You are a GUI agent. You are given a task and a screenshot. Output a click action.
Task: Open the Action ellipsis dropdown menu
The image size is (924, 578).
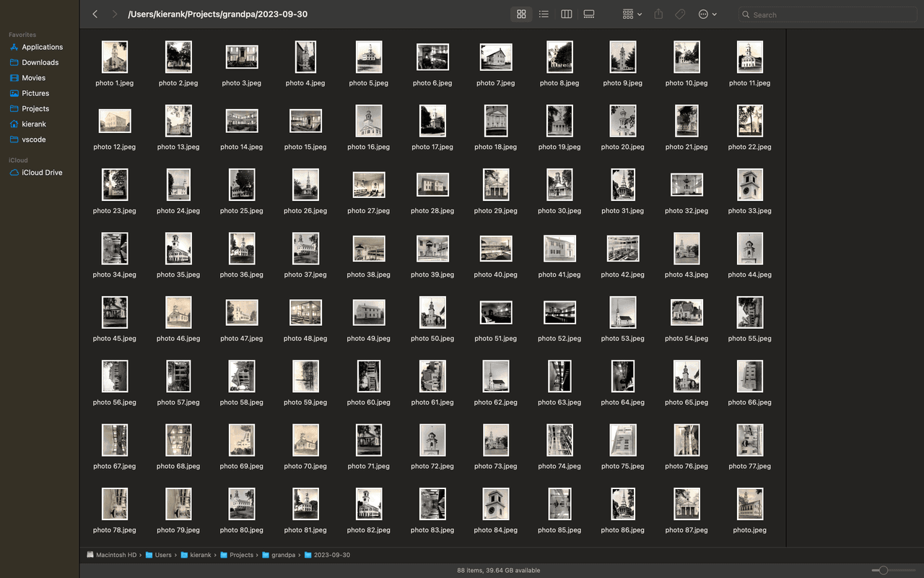tap(707, 14)
